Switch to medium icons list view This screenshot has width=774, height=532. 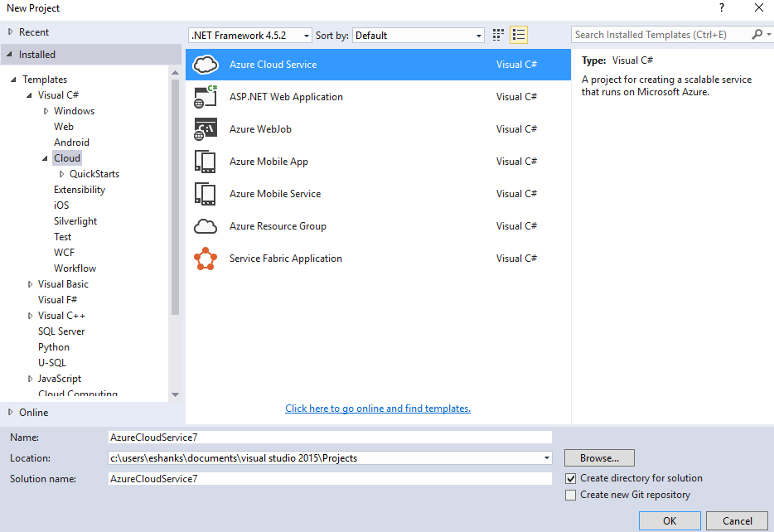coord(519,35)
